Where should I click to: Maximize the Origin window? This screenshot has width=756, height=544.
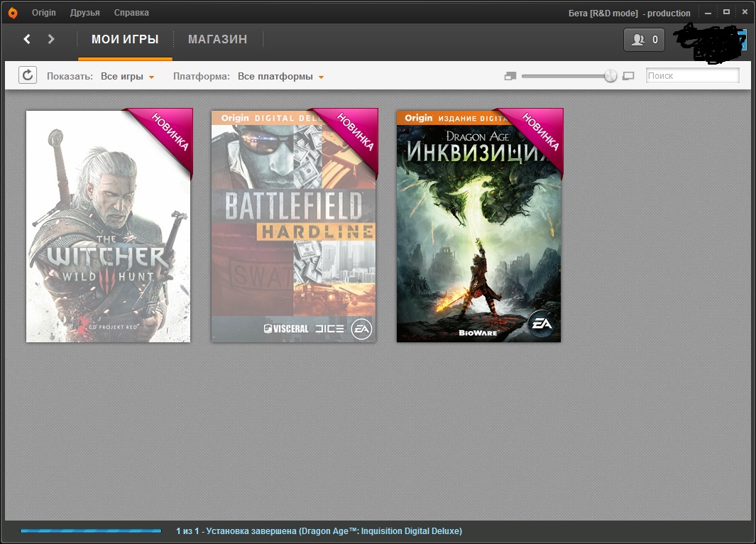[x=726, y=12]
